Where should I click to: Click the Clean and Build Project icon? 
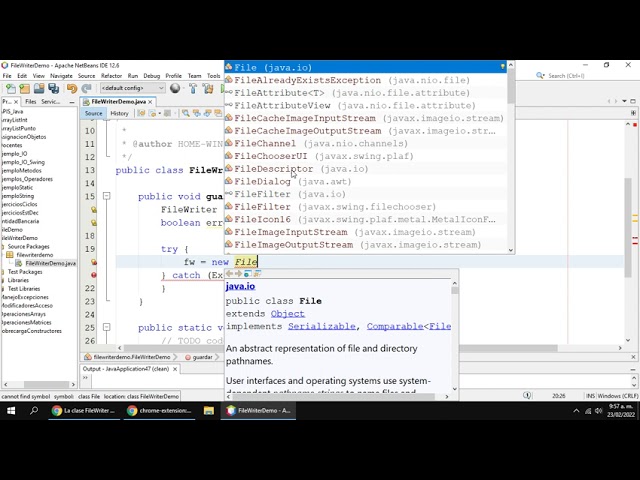[208, 88]
